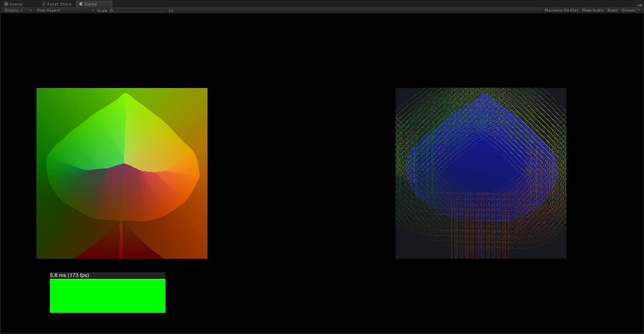Toggle Maximize On Play
The width and height of the screenshot is (644, 334).
561,10
